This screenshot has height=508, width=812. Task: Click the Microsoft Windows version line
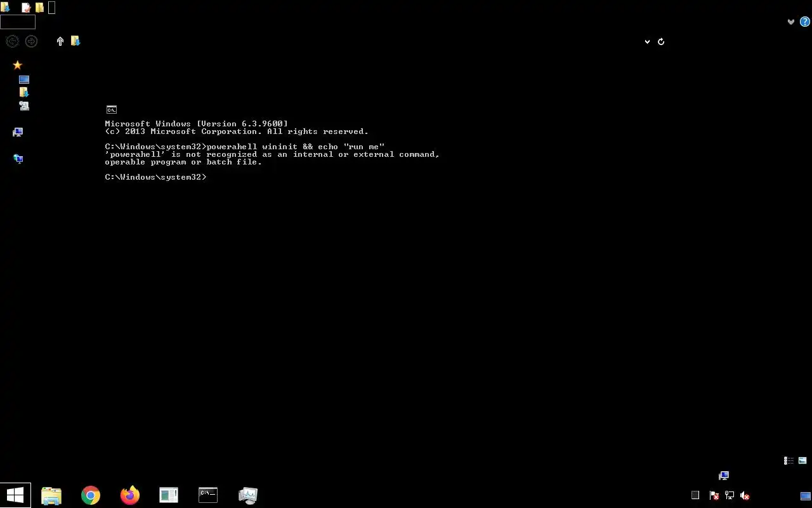coord(197,124)
